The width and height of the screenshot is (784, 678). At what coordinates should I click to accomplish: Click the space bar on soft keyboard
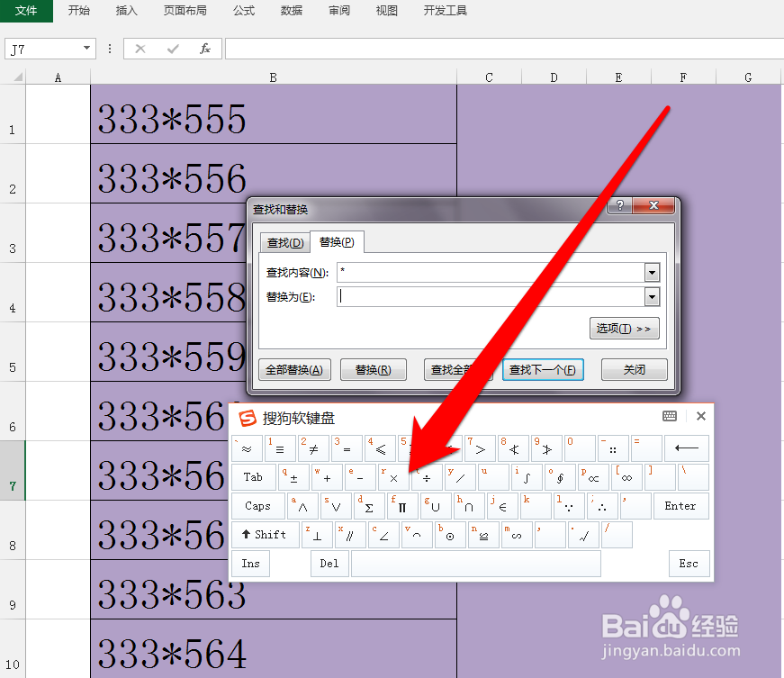[476, 564]
